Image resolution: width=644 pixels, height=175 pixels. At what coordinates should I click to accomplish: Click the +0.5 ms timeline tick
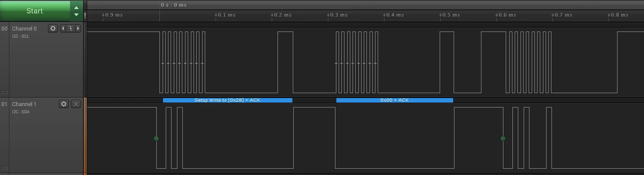pos(449,15)
